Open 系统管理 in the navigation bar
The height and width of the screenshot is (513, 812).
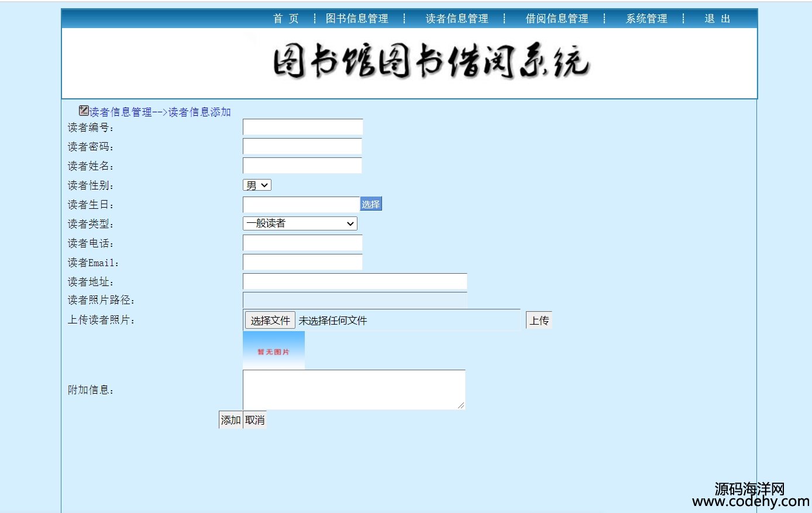[x=646, y=19]
